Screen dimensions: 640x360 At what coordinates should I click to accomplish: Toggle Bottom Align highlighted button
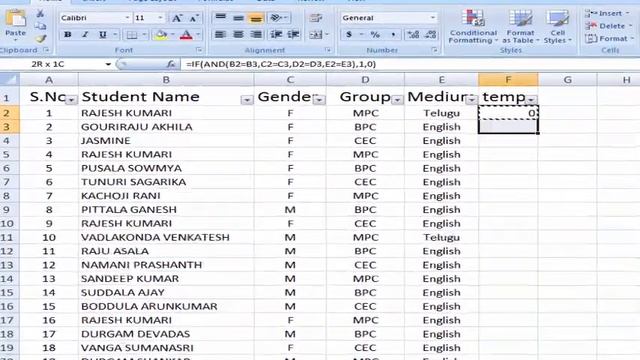pyautogui.click(x=256, y=18)
